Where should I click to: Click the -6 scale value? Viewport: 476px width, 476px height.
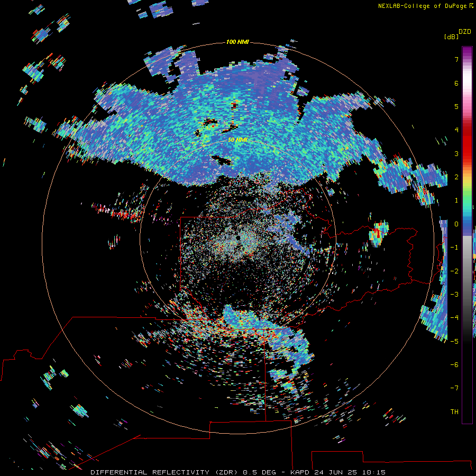coord(454,365)
